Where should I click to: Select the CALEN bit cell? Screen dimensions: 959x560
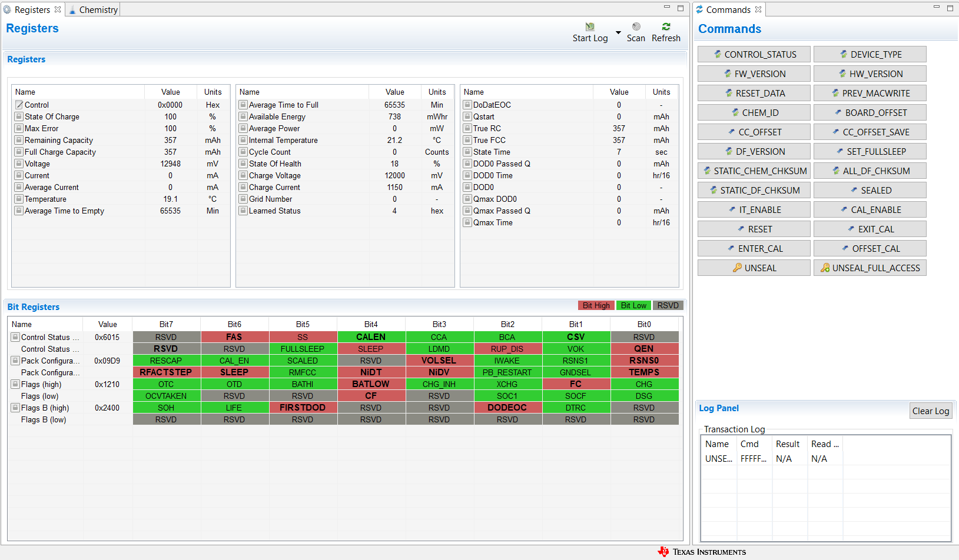point(371,337)
